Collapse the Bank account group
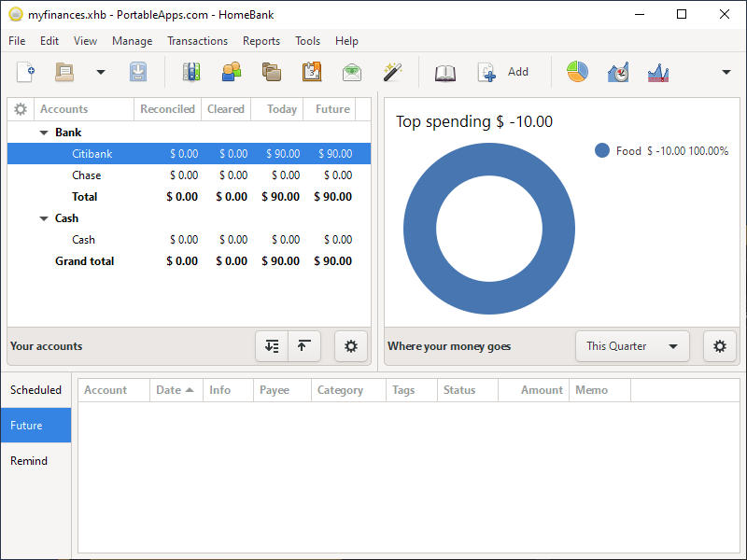This screenshot has width=747, height=560. pos(44,133)
